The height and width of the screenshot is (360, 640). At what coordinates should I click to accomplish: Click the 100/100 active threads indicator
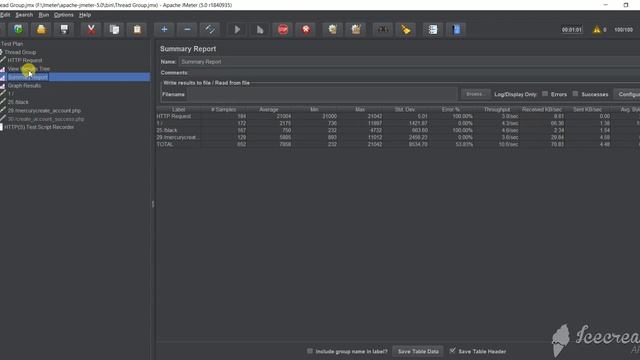(624, 30)
